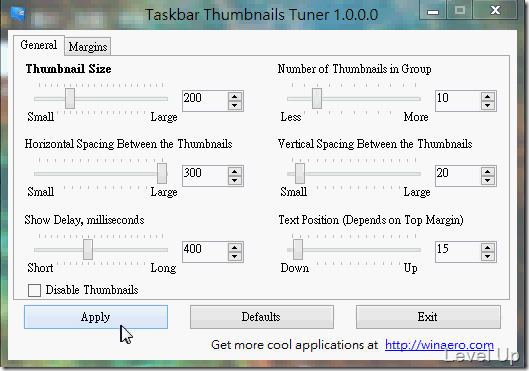Screen dimensions: 529x371
Task: Decrease text position with down arrow
Action: click(x=488, y=256)
